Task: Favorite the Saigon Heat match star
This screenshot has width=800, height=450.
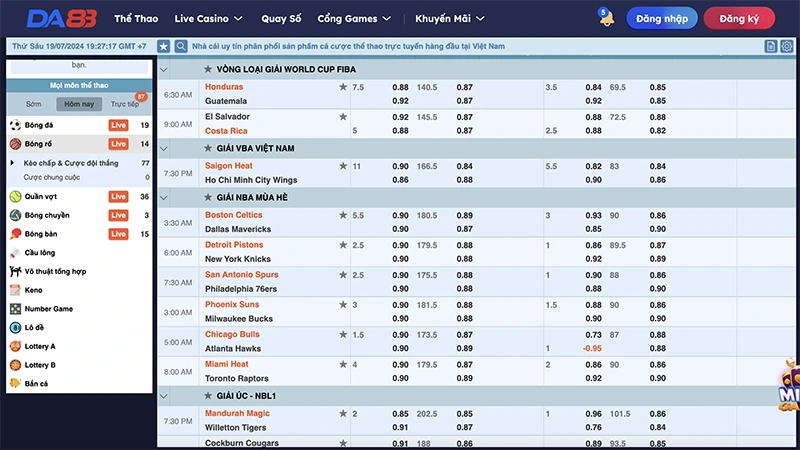Action: click(x=343, y=166)
